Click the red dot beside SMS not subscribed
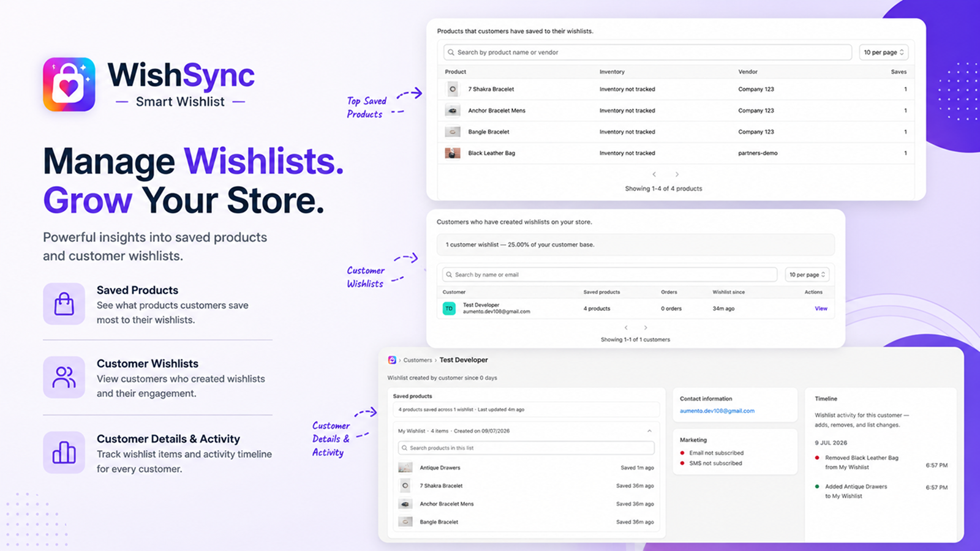This screenshot has height=551, width=980. coord(682,463)
